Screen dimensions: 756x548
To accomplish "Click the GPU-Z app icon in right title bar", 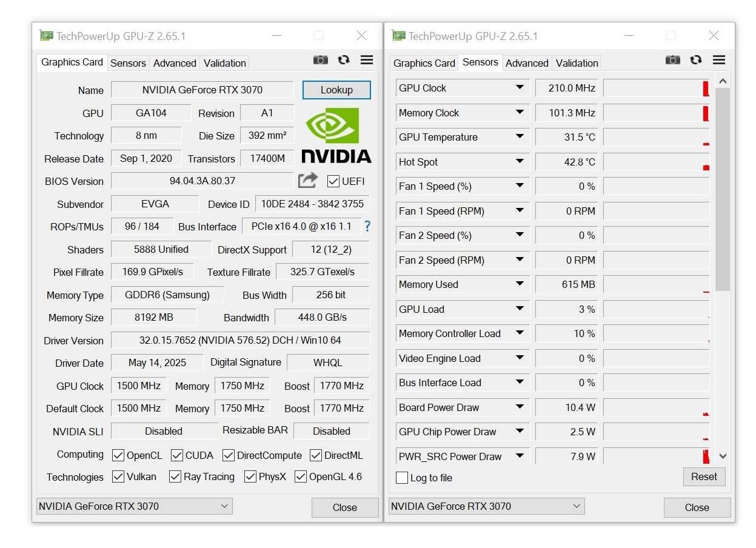I will [398, 36].
